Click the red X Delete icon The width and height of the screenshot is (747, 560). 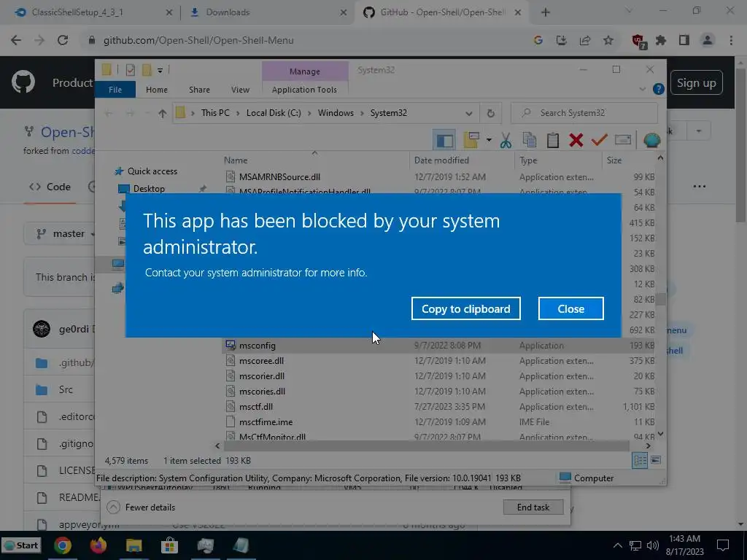coord(576,140)
